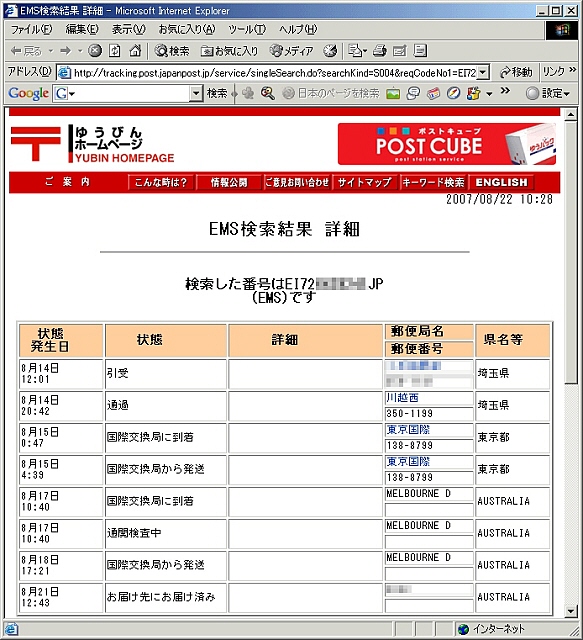The width and height of the screenshot is (583, 640).
Task: Click the POST CUBE banner ad
Action: click(x=447, y=144)
